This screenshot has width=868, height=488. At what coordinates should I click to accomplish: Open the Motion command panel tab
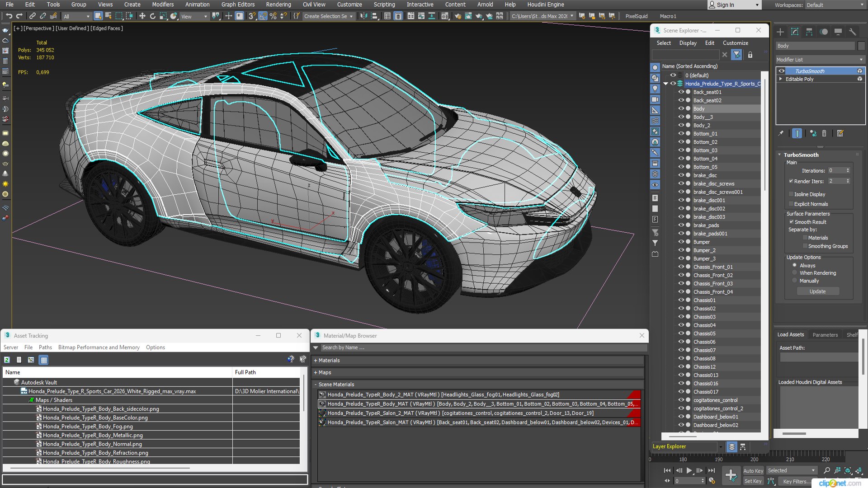[x=824, y=32]
